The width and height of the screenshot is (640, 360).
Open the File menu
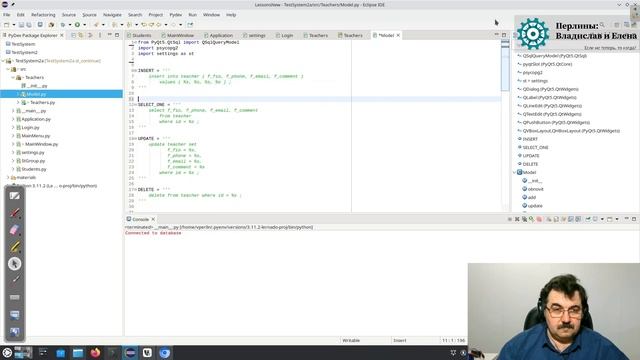pyautogui.click(x=7, y=15)
